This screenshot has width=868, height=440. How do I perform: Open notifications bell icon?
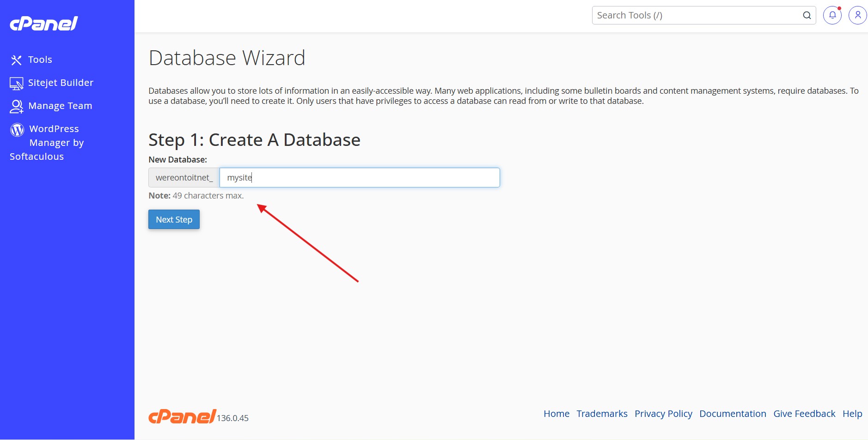832,15
